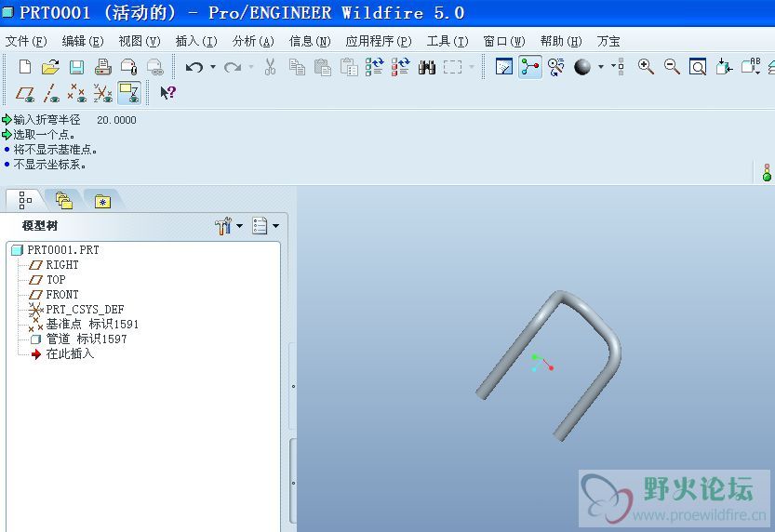The width and height of the screenshot is (775, 532).
Task: Click the orient mode magnifier icon
Action: 556,67
